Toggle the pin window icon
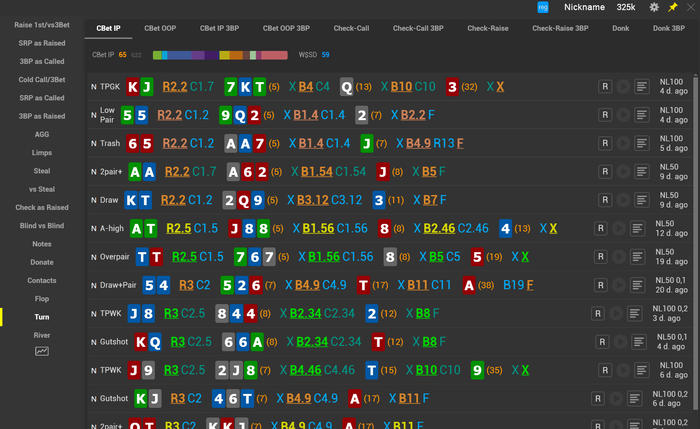 [x=672, y=7]
